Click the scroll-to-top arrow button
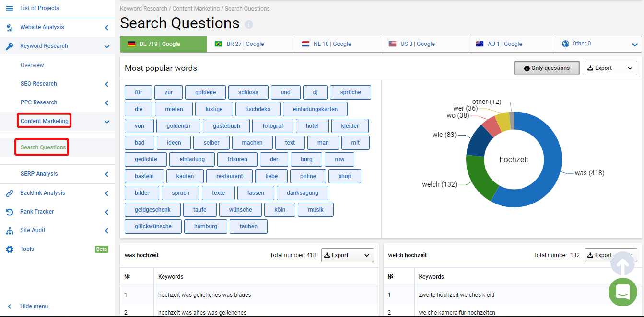Viewport: 644px width, 317px height. coord(623,263)
